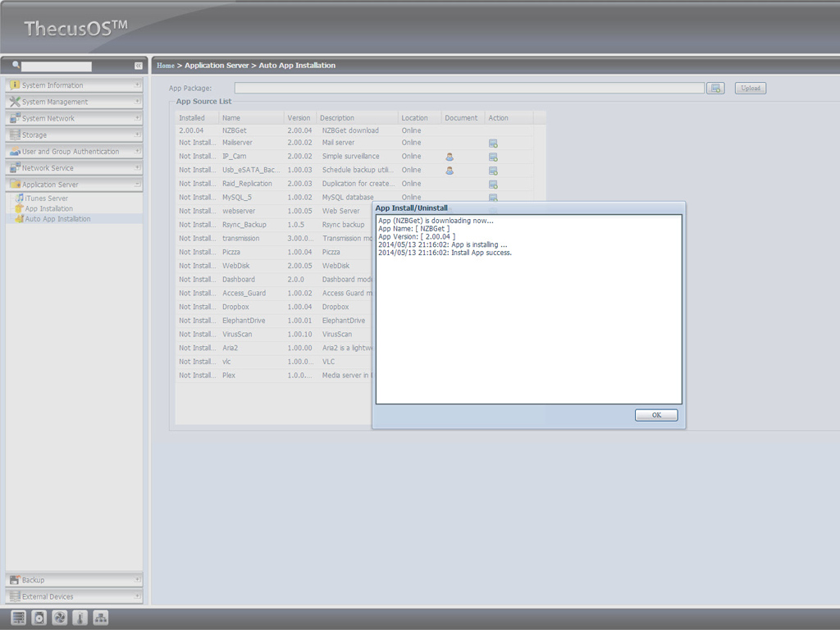This screenshot has width=840, height=630.
Task: Select the "Plex" name cell
Action: [x=229, y=376]
